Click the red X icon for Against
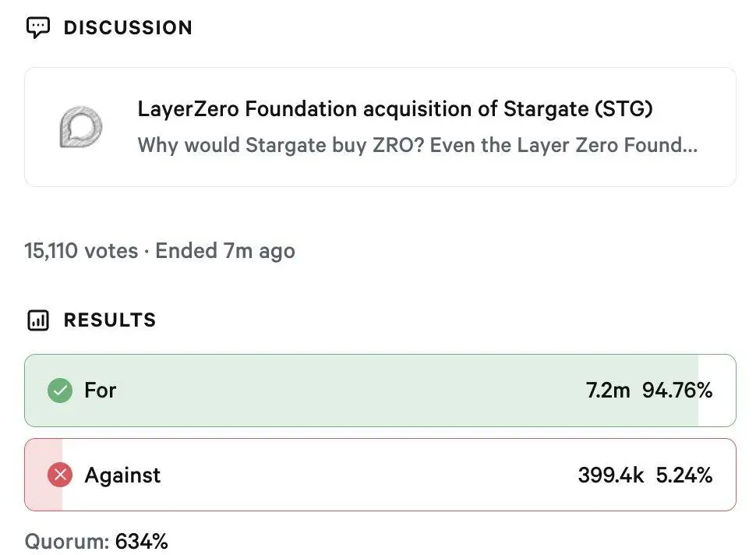Image resolution: width=756 pixels, height=555 pixels. pyautogui.click(x=60, y=475)
